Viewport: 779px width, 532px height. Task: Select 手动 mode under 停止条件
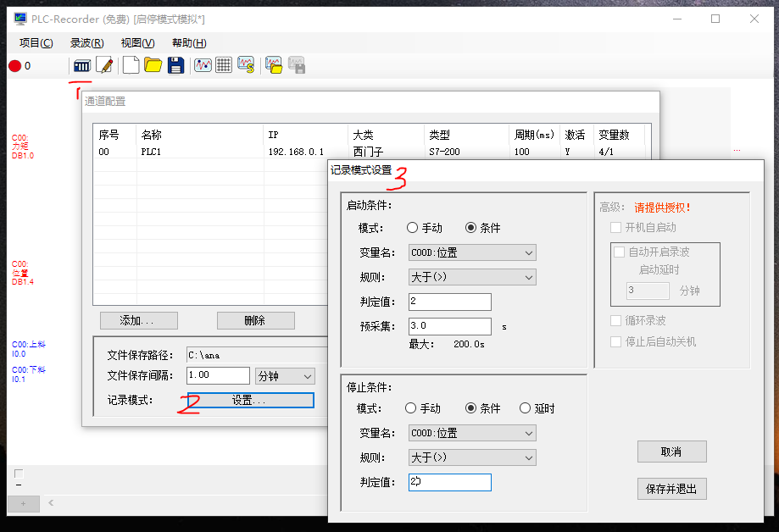click(x=411, y=407)
